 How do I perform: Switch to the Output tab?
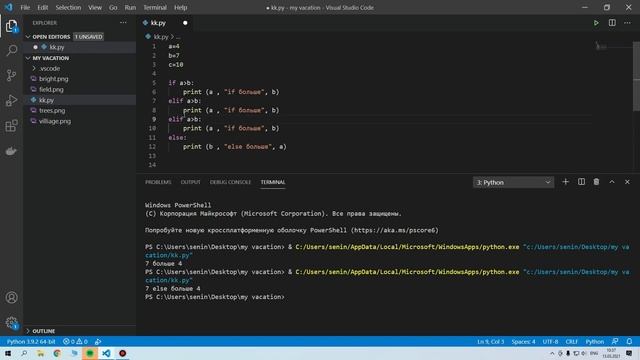(191, 182)
